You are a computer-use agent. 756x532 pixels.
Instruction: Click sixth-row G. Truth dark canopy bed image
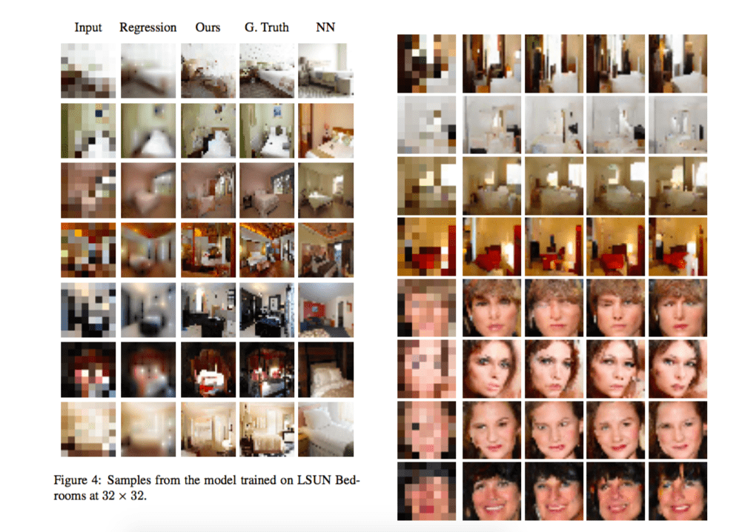[x=266, y=369]
